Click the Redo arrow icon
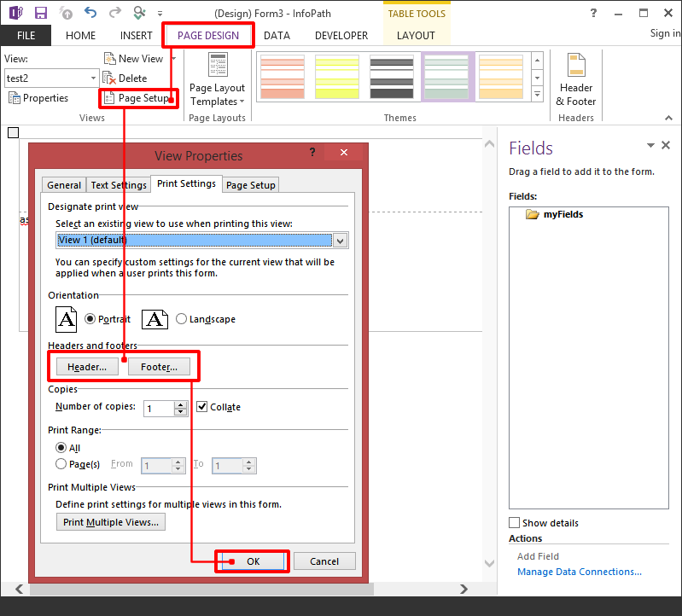Viewport: 682px width, 616px height. coord(115,13)
